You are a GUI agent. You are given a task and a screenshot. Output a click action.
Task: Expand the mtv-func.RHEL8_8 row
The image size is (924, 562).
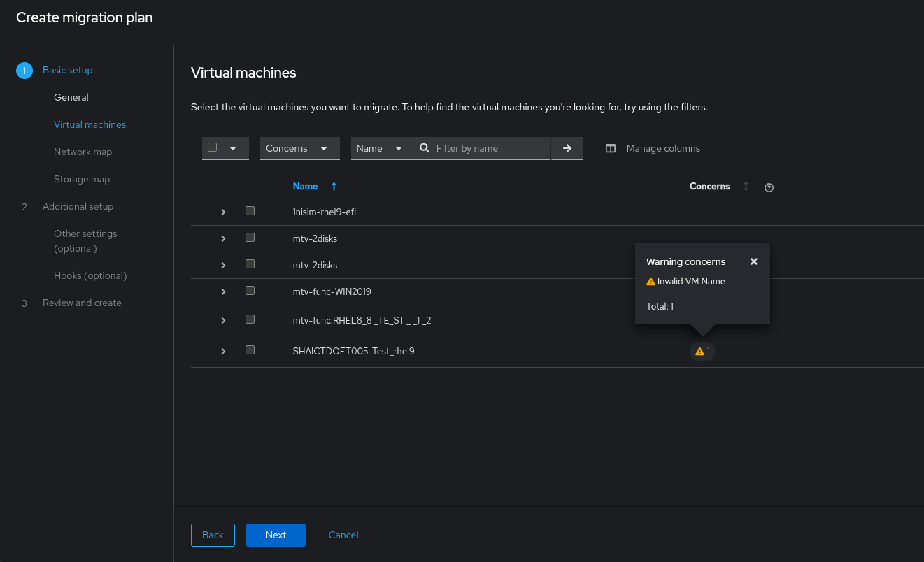point(223,320)
